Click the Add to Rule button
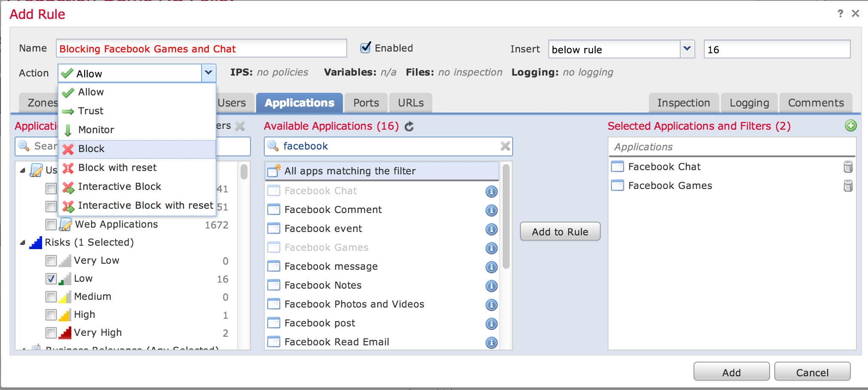 click(559, 232)
